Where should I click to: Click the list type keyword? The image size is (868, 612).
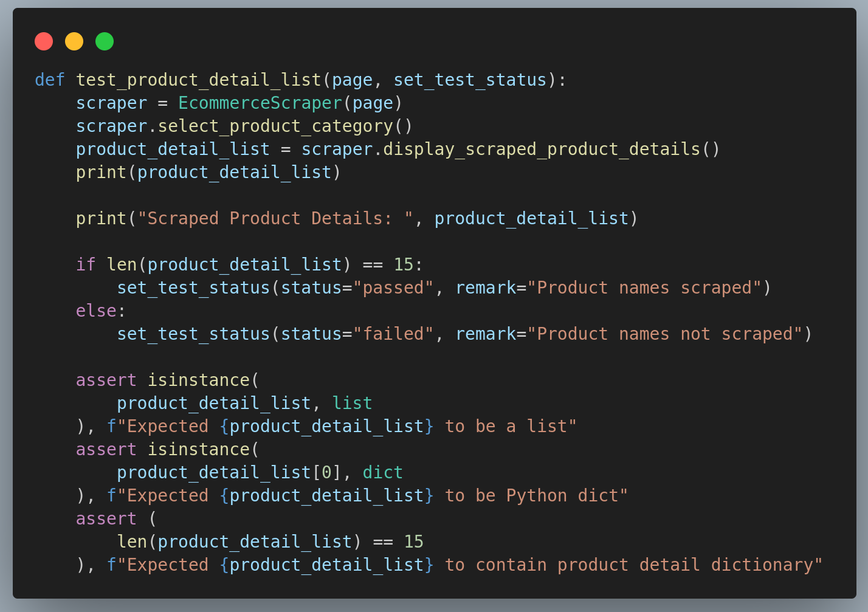[352, 402]
